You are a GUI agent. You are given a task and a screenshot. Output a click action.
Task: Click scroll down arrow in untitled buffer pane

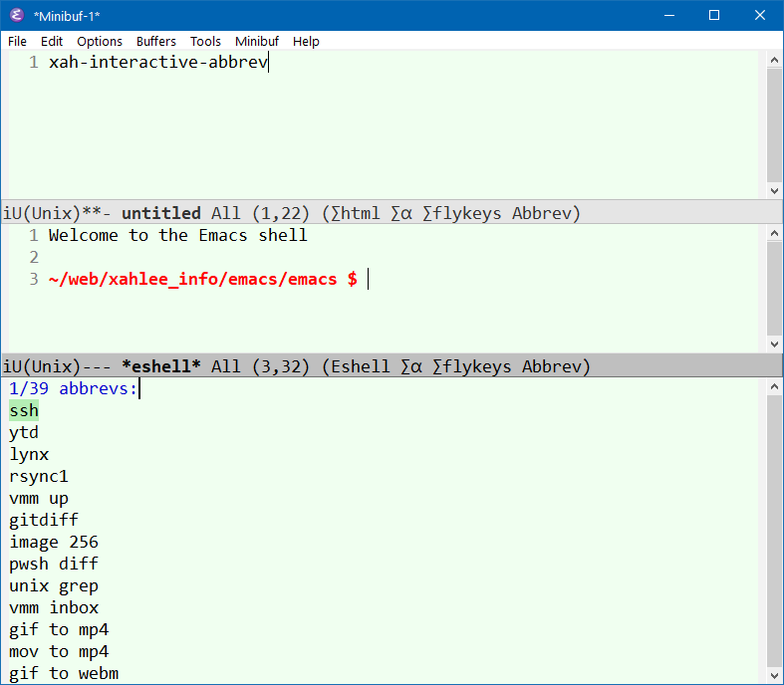coord(774,190)
